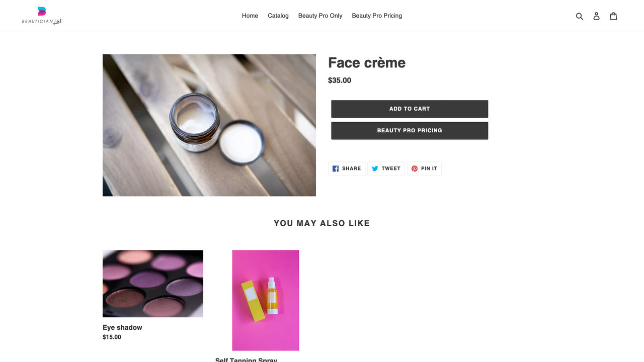644x362 pixels.
Task: Click the account person icon
Action: (x=596, y=16)
